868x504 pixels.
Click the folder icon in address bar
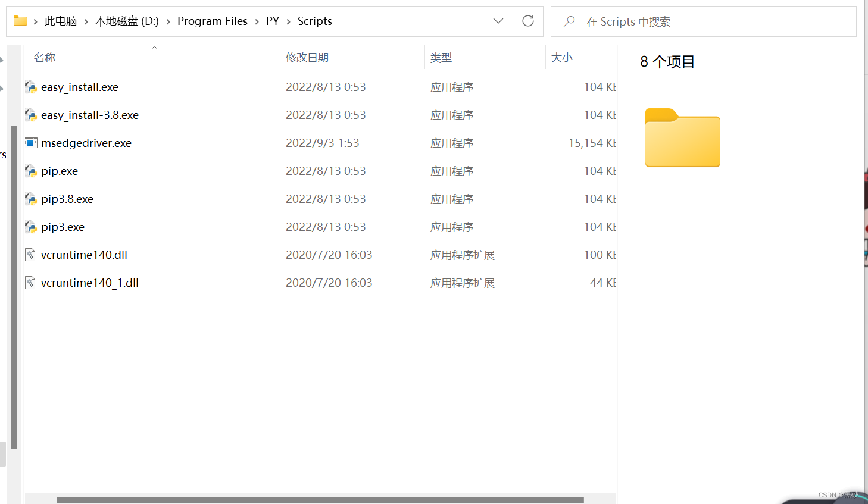pos(20,21)
